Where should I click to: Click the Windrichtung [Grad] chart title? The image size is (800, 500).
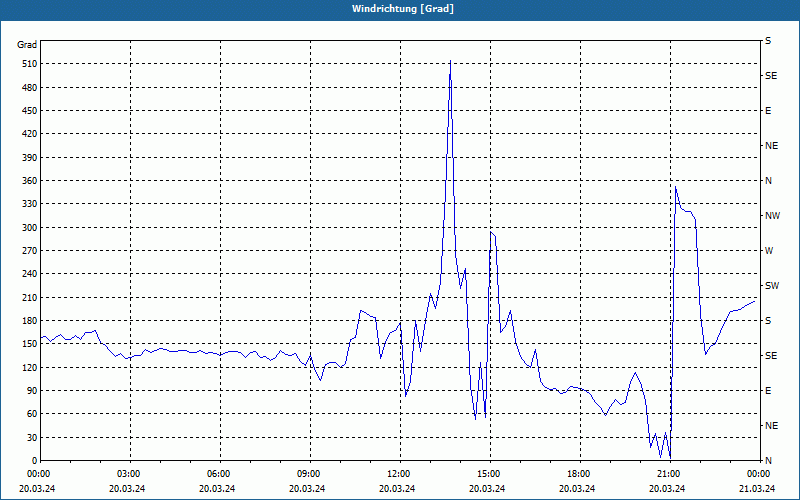click(403, 9)
